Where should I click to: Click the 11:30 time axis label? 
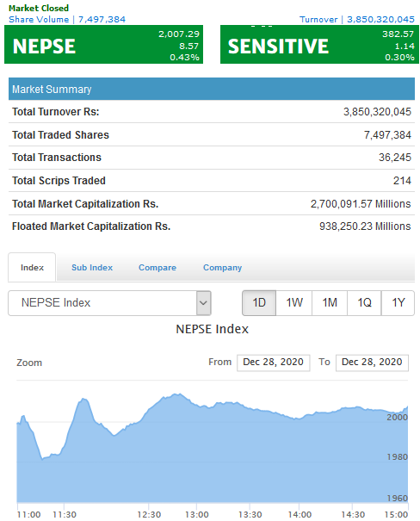[65, 514]
